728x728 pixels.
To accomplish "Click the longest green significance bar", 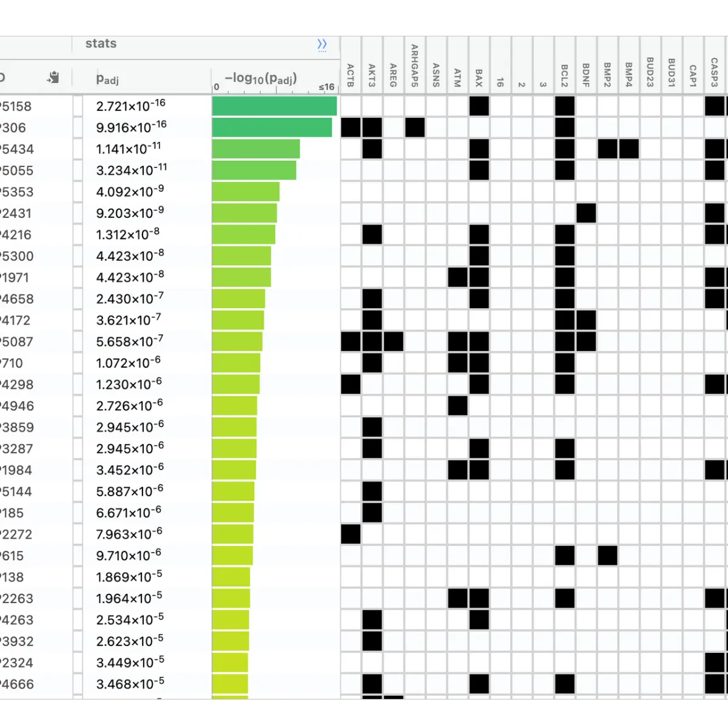I will click(x=273, y=106).
